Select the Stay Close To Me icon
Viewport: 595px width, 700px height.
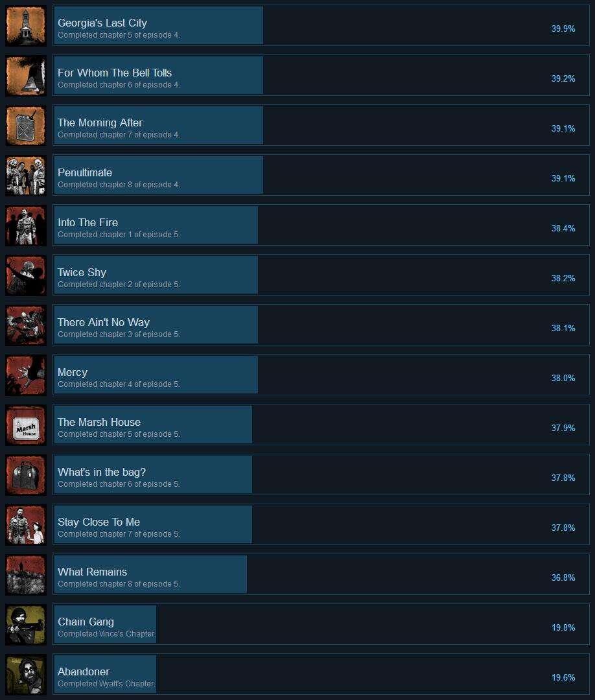click(26, 526)
